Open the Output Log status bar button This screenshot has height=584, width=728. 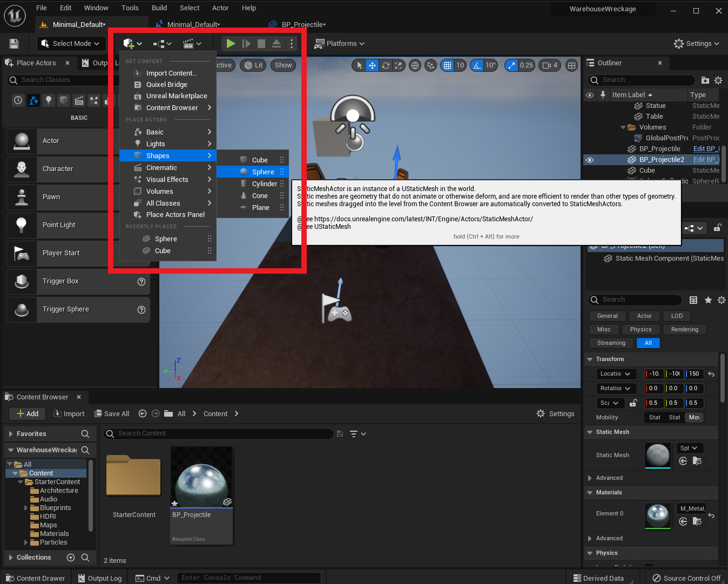tap(100, 578)
